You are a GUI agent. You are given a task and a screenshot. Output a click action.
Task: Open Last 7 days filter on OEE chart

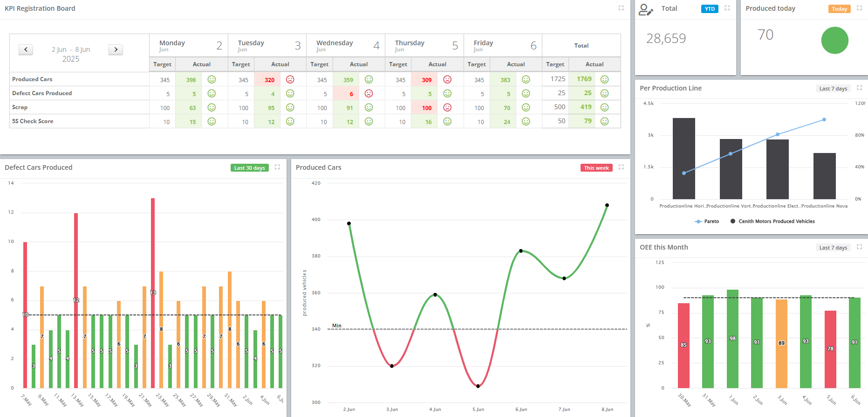point(833,248)
